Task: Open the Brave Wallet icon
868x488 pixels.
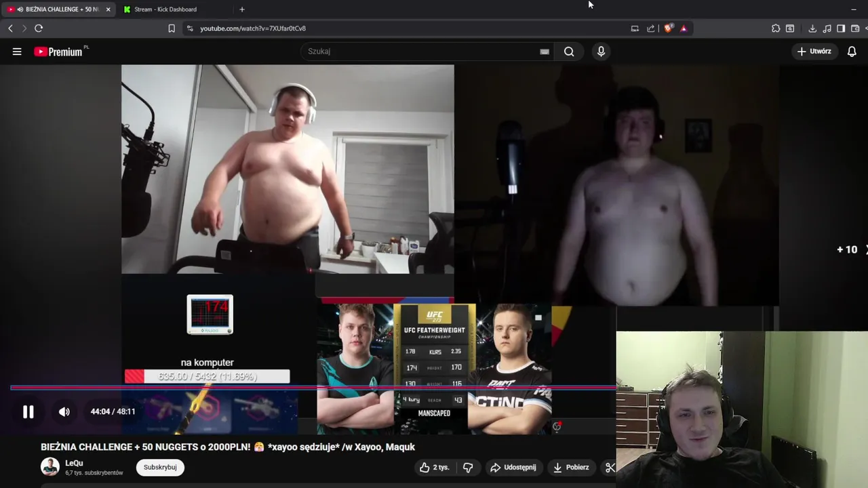Action: pos(855,28)
